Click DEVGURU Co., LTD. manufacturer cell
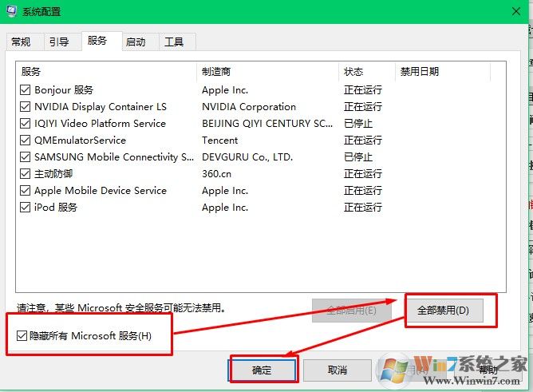The width and height of the screenshot is (533, 392). tap(247, 157)
